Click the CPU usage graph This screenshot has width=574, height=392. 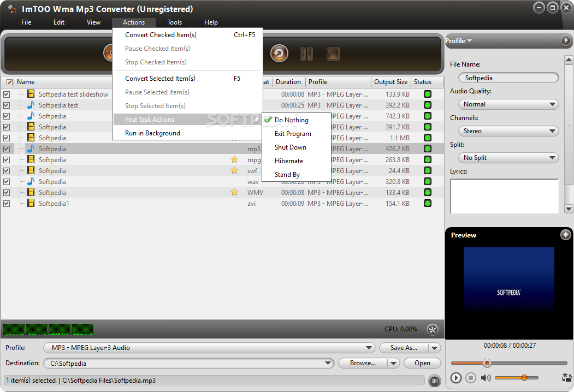point(48,329)
